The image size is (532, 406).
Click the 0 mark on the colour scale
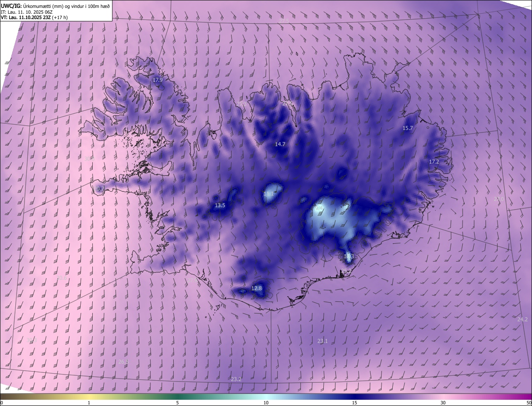[x=2, y=403]
